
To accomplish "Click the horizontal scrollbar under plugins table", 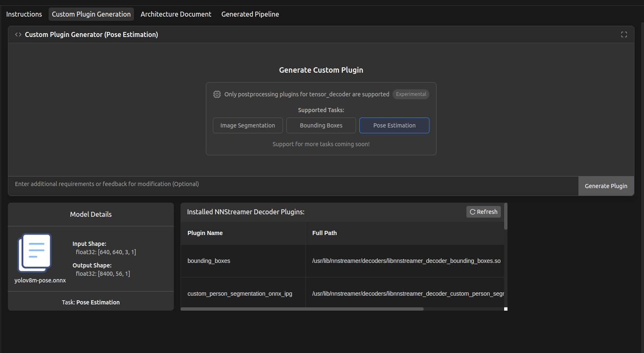I will pyautogui.click(x=302, y=309).
